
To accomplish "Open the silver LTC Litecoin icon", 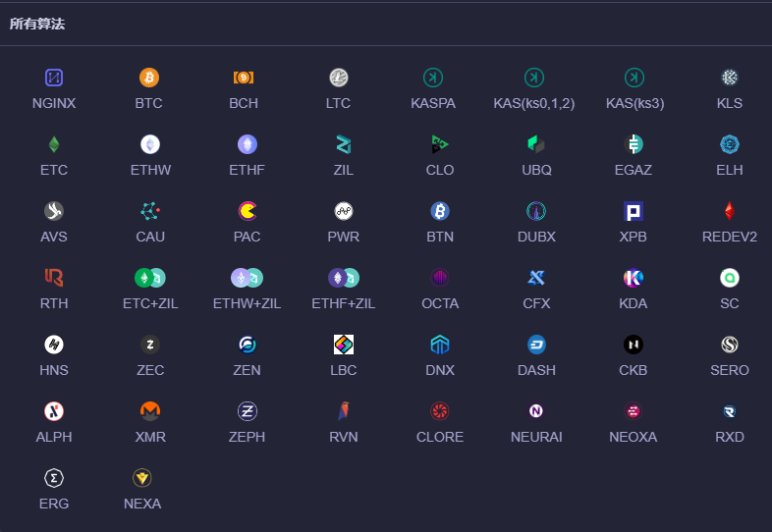I will [338, 78].
